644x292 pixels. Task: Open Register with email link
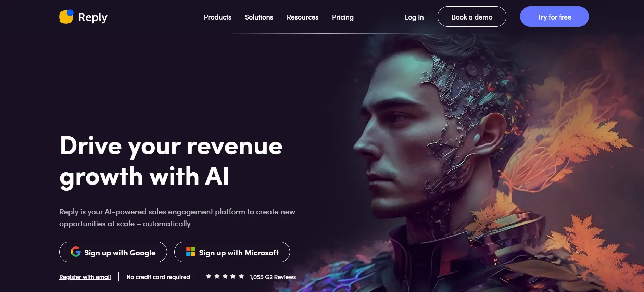click(x=85, y=277)
